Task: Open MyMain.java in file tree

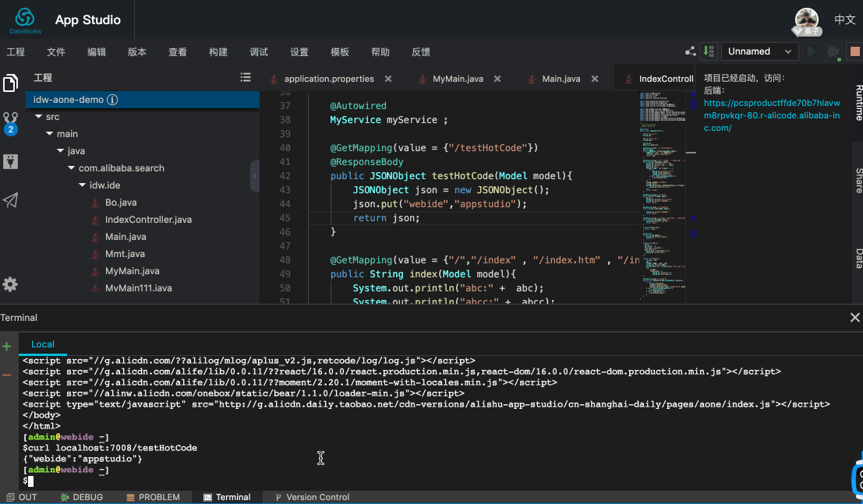Action: click(132, 271)
